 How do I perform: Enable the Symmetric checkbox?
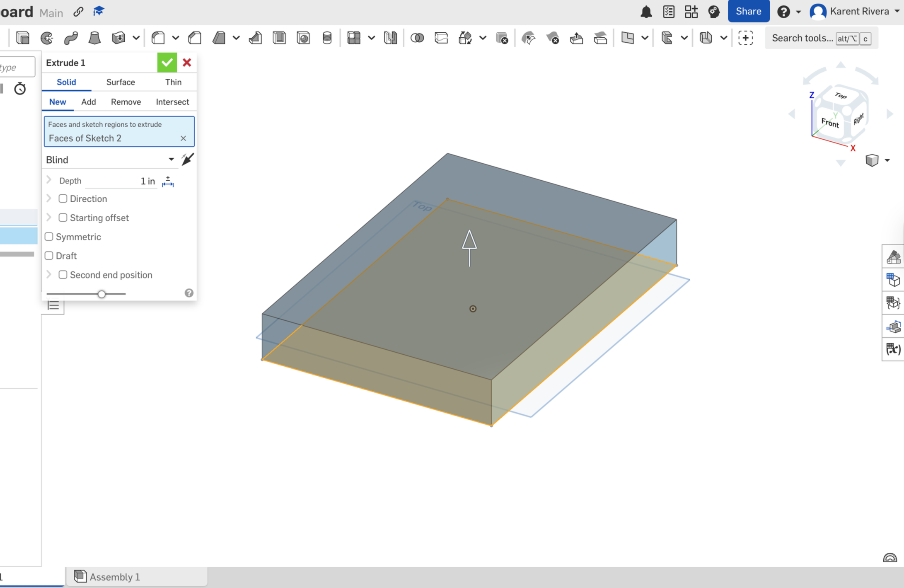click(49, 237)
